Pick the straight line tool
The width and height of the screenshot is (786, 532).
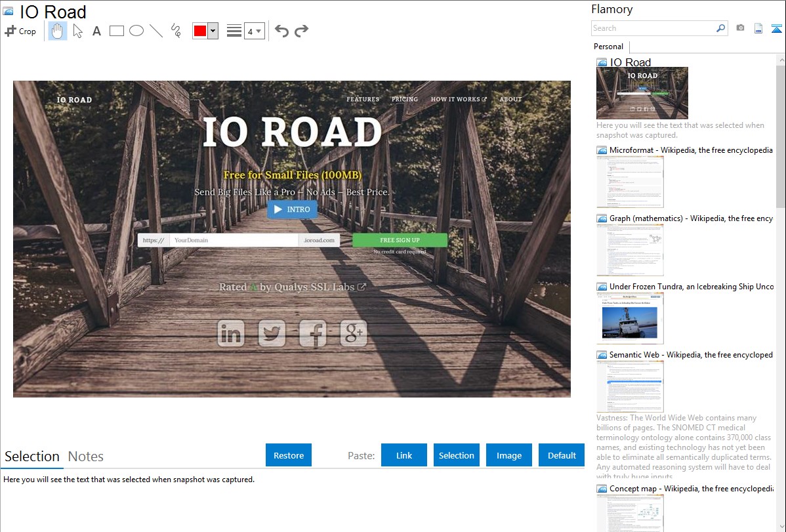coord(156,31)
